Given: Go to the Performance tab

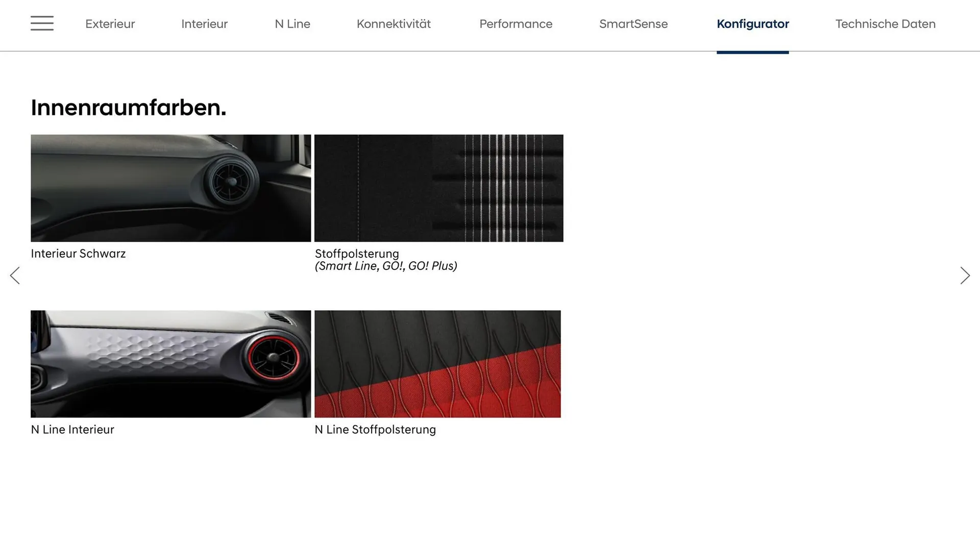Looking at the screenshot, I should point(516,24).
